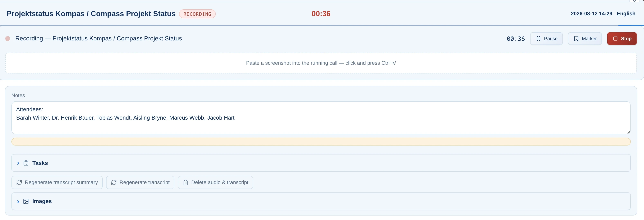Click the empty yellow status bar
Viewport: 644px width, 220px height.
pos(321,142)
